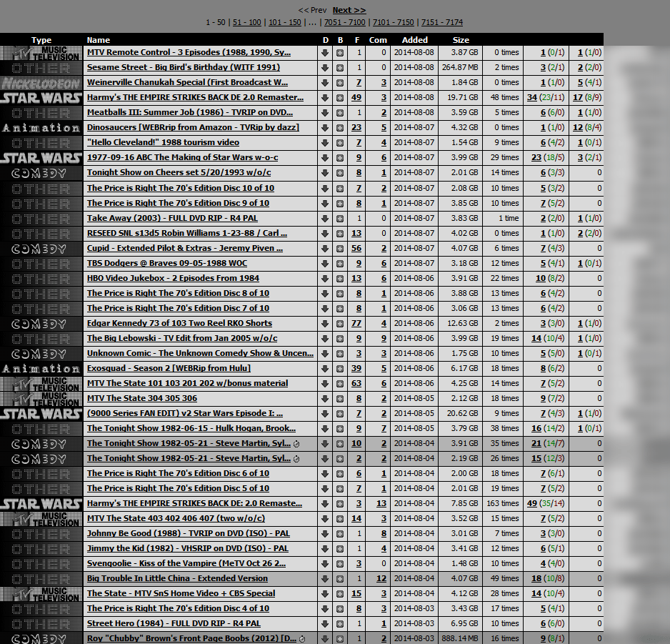Select the 163 times snatched cell
Screen dimensions: 670x644
pos(503,503)
